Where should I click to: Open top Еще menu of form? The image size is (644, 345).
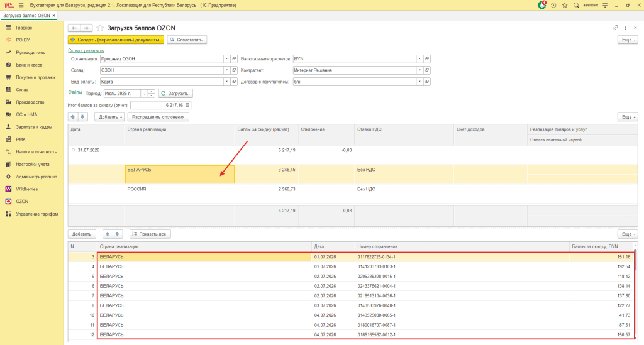point(628,40)
